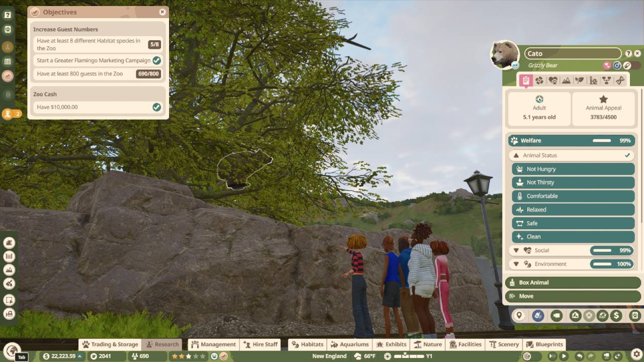The image size is (644, 362).
Task: Open the globe map button at bottom-left
Action: [11, 350]
